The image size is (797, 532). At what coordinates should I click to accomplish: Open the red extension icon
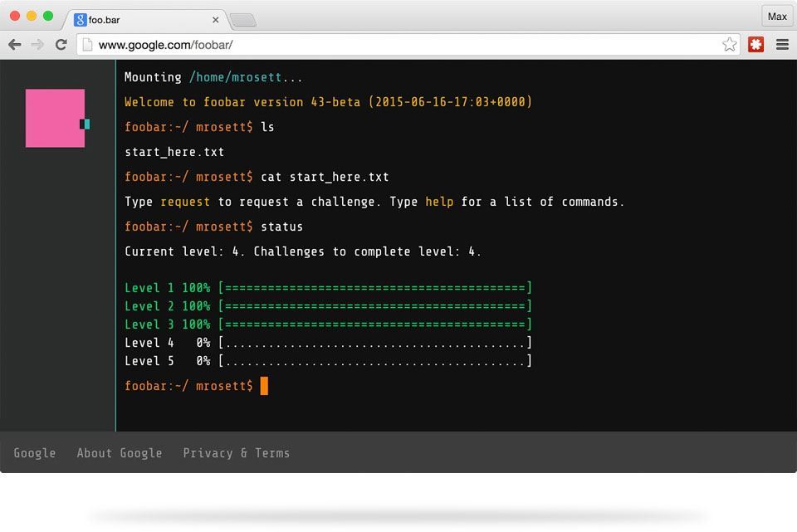coord(755,45)
